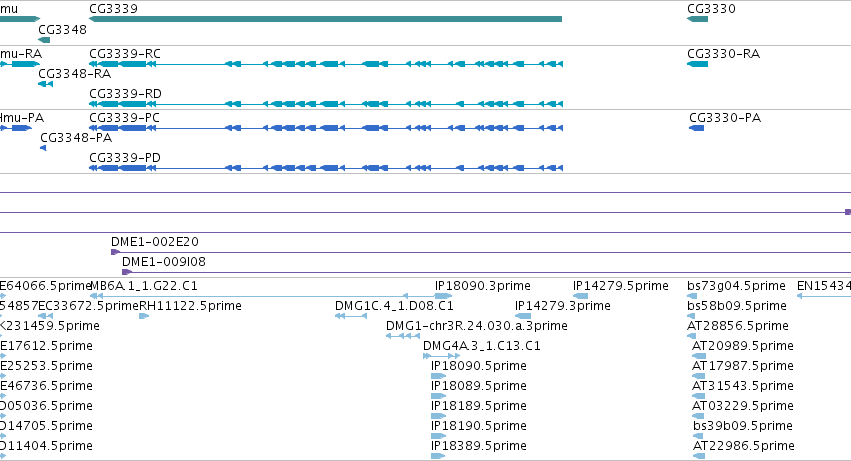The width and height of the screenshot is (851, 461).
Task: Click the bs39b09.5prime EST label
Action: click(742, 426)
